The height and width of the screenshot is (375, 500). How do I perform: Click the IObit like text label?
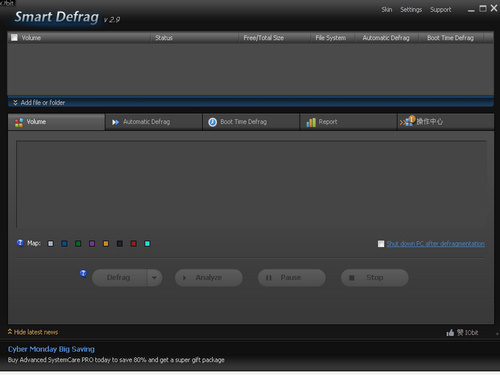467,332
